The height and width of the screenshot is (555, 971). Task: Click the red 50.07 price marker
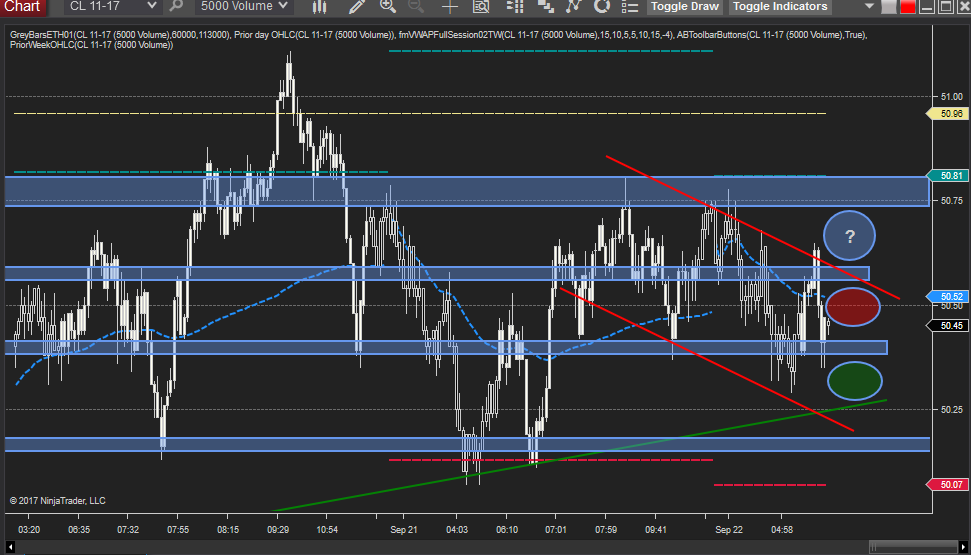pyautogui.click(x=948, y=484)
